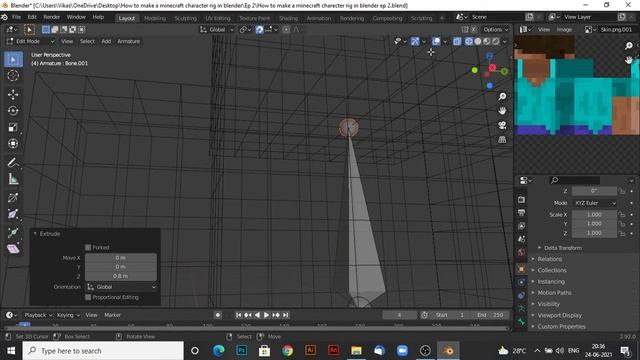The width and height of the screenshot is (640, 360).
Task: Open the Armature menu in viewport header
Action: click(x=129, y=41)
